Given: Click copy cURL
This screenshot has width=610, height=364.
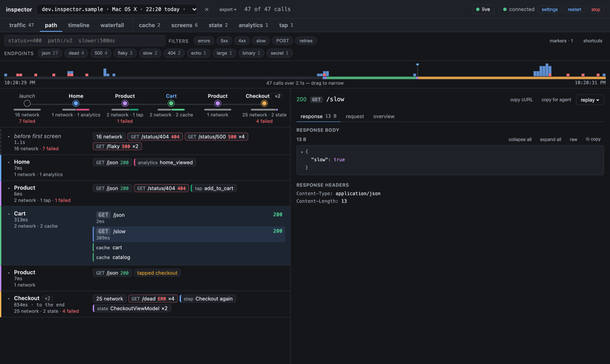Looking at the screenshot, I should coord(522,100).
